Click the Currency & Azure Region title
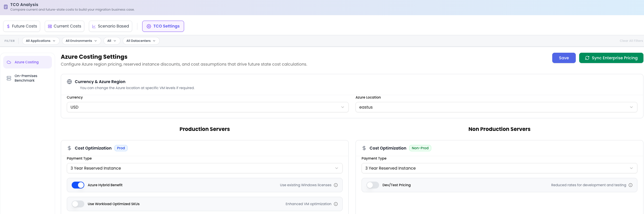The image size is (644, 214). pos(100,82)
